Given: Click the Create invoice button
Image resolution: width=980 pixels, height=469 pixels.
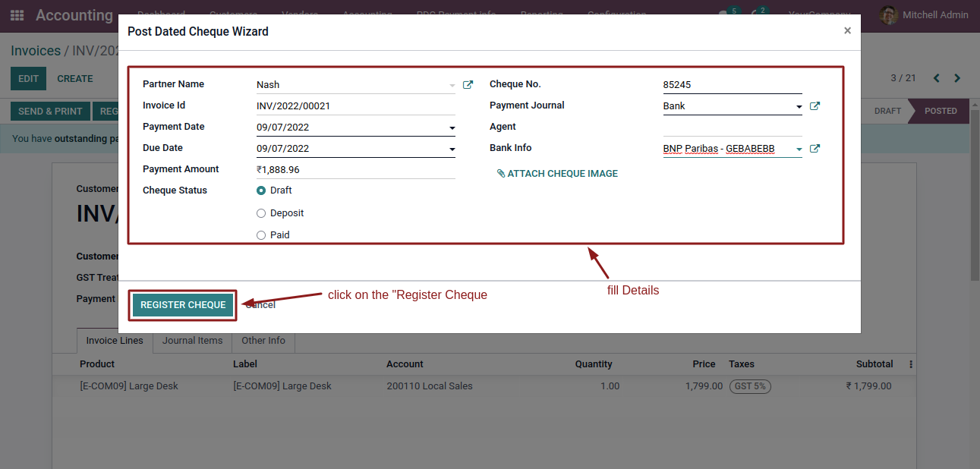Looking at the screenshot, I should click(x=75, y=79).
